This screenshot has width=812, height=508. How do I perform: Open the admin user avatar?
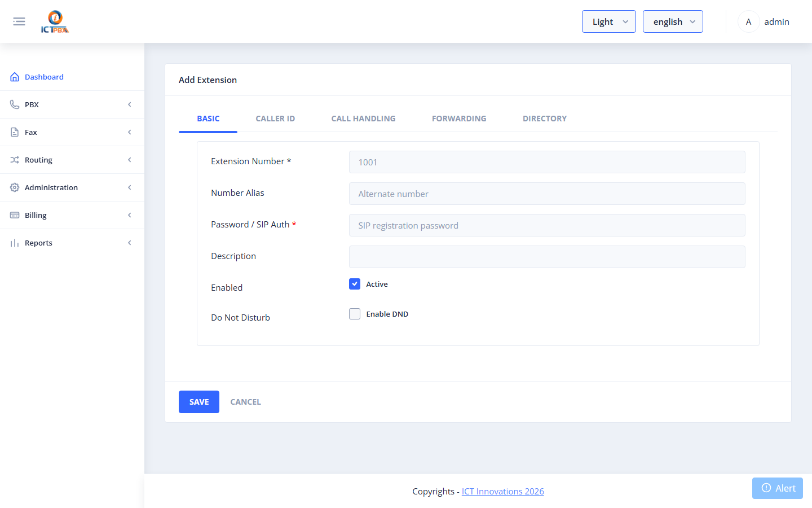point(748,21)
